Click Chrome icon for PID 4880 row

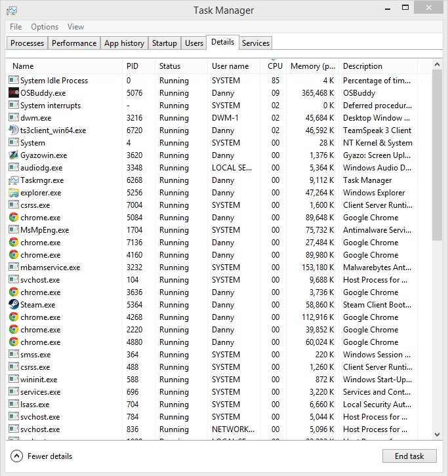coord(14,342)
